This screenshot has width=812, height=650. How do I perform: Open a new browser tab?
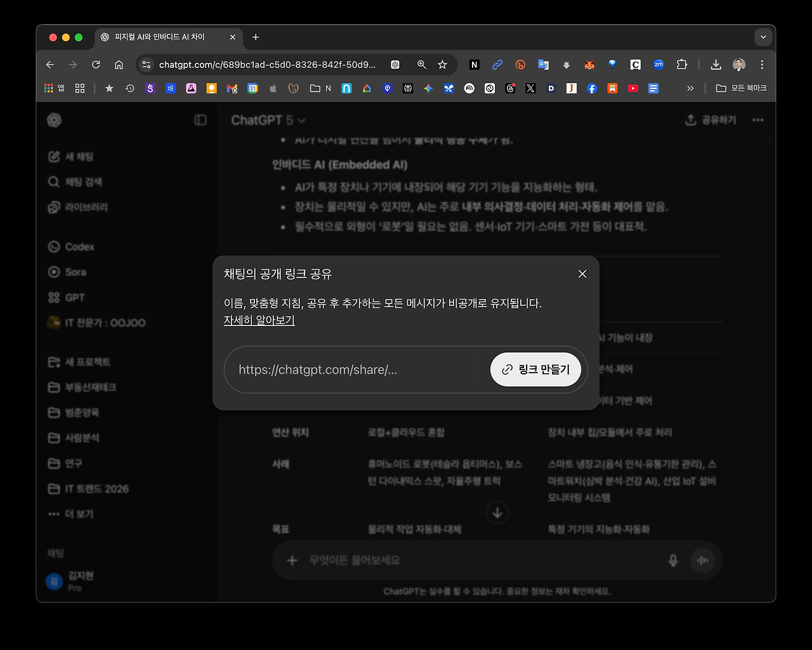click(x=256, y=37)
